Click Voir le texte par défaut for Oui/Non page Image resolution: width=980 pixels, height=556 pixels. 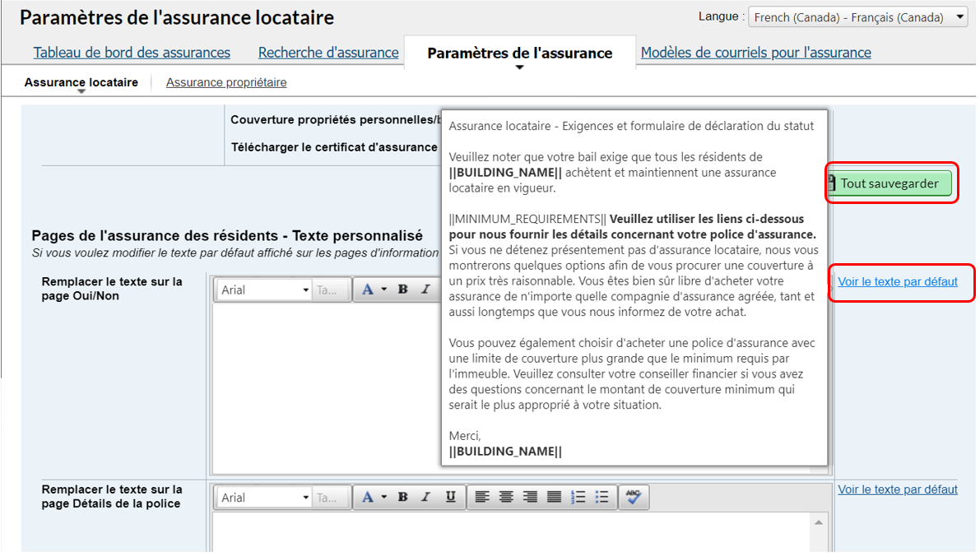click(898, 282)
